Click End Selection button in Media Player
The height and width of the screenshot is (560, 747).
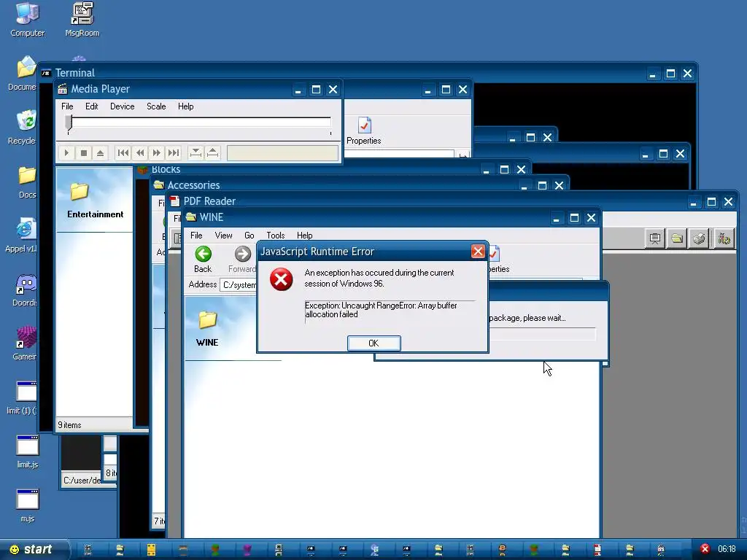click(x=212, y=153)
